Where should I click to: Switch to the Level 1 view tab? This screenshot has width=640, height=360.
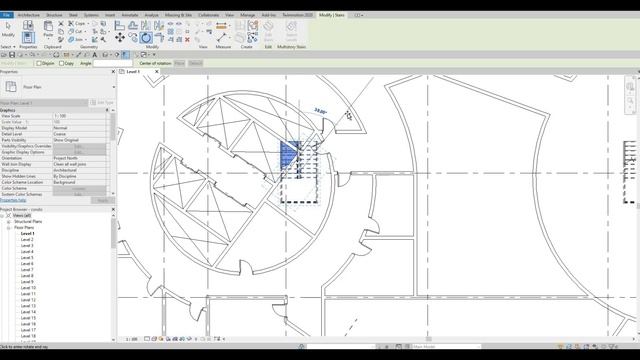pos(133,71)
